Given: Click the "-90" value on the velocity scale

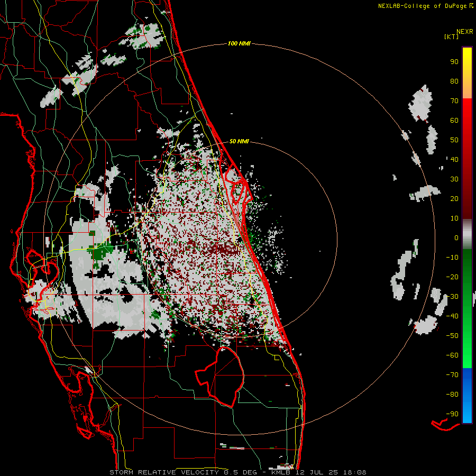Looking at the screenshot, I should 452,414.
